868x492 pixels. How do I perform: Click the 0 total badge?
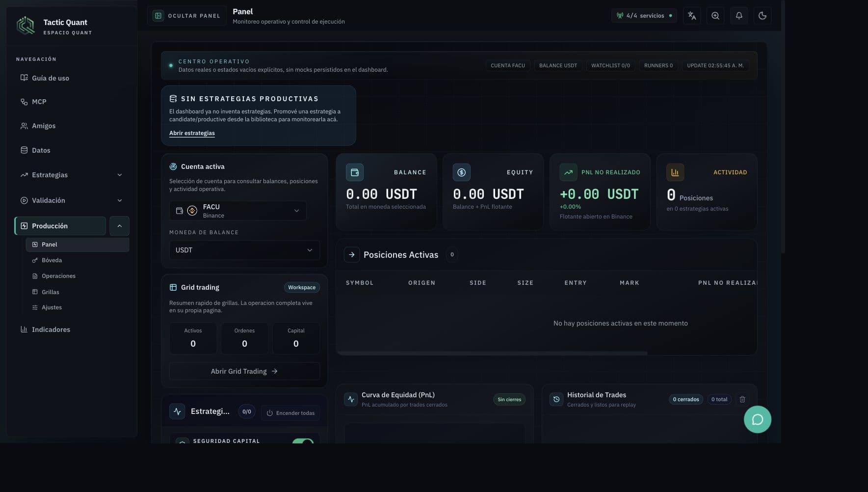point(719,400)
